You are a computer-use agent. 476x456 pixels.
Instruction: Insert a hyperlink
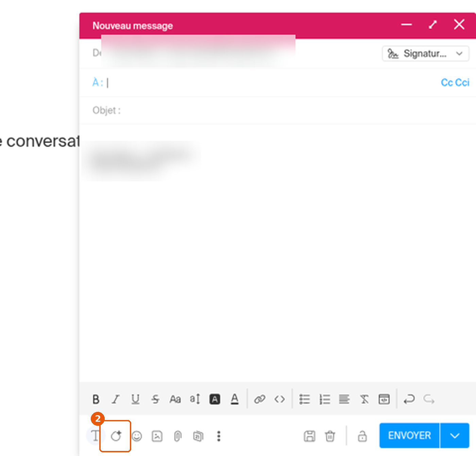(x=260, y=399)
